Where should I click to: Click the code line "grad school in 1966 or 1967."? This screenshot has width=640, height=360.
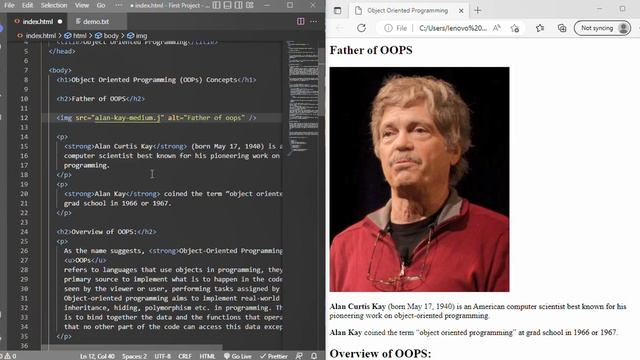tap(117, 203)
